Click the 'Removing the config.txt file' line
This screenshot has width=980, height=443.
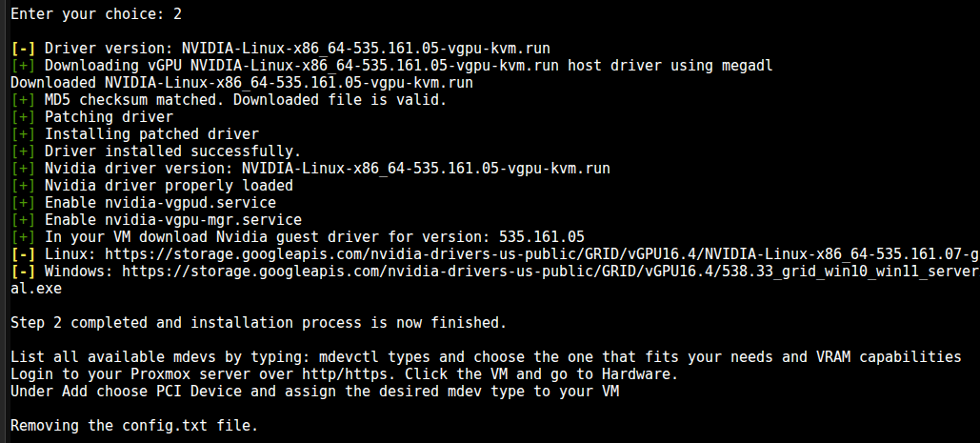tap(134, 426)
